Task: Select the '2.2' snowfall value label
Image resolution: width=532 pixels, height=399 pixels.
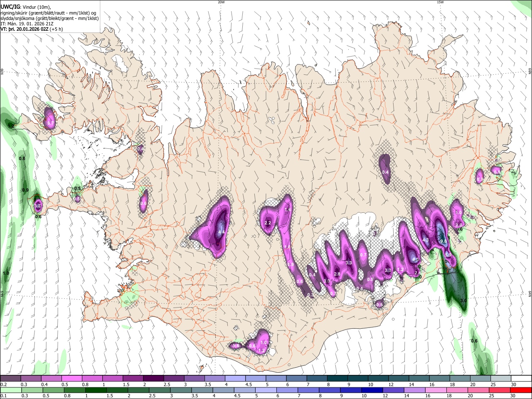Action: pyautogui.click(x=268, y=223)
